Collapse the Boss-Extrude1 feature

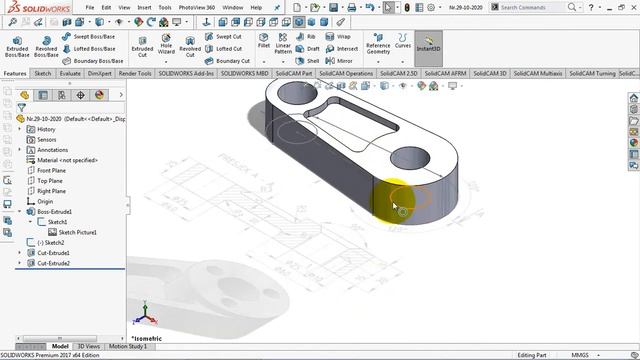pyautogui.click(x=19, y=211)
